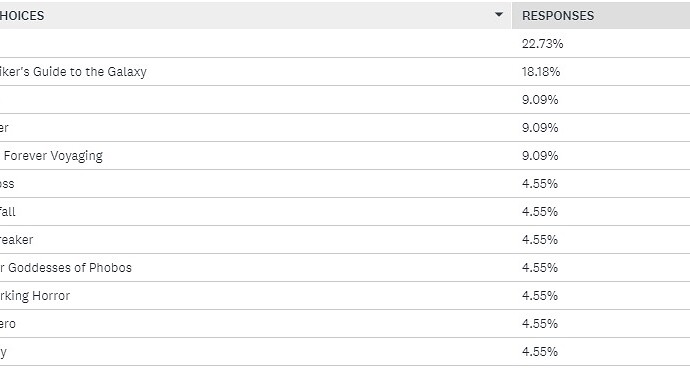Screen dimensions: 690x368
Task: Click the 9.09% value in the third row
Action: pos(540,99)
